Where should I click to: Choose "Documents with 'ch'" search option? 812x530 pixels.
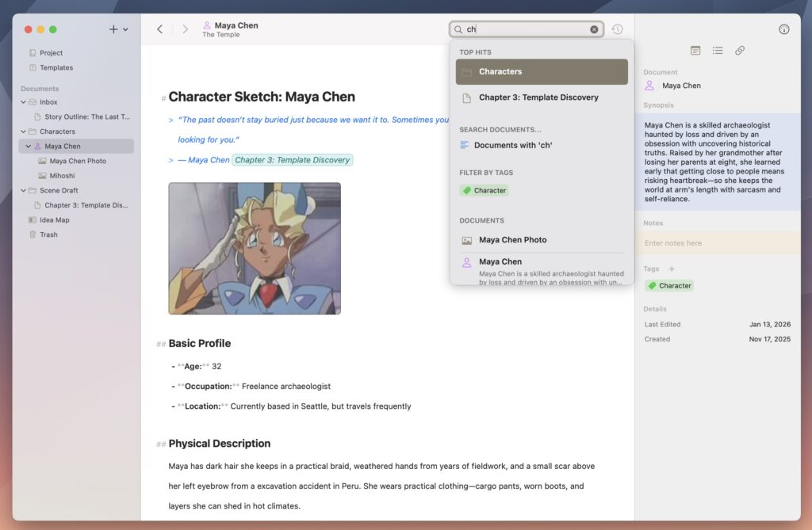[512, 145]
